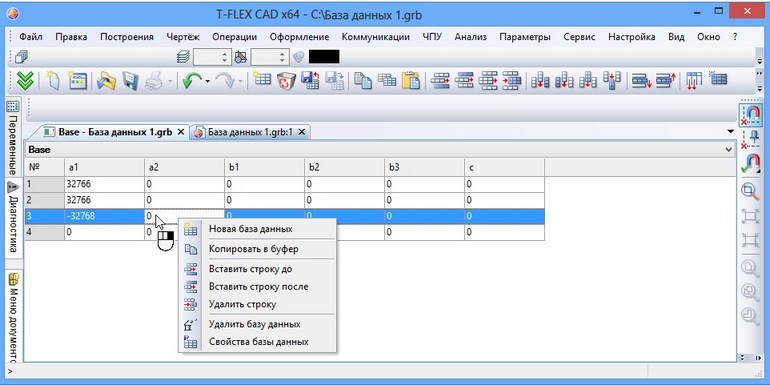Viewport: 770px width, 385px height.
Task: Open the document tabs list arrow
Action: (x=731, y=132)
